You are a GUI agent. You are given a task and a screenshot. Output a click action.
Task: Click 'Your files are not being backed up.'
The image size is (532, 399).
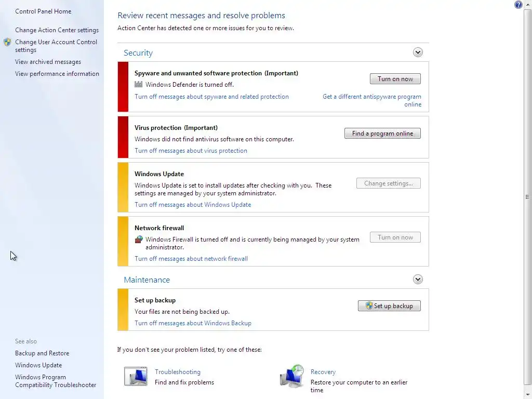182,312
